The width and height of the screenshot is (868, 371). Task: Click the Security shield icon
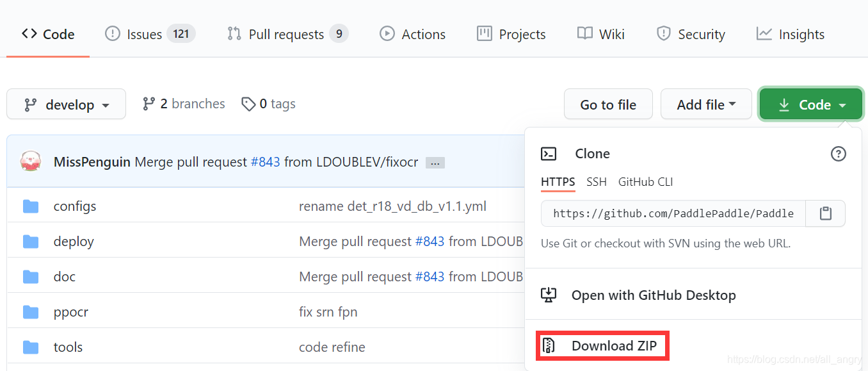664,34
